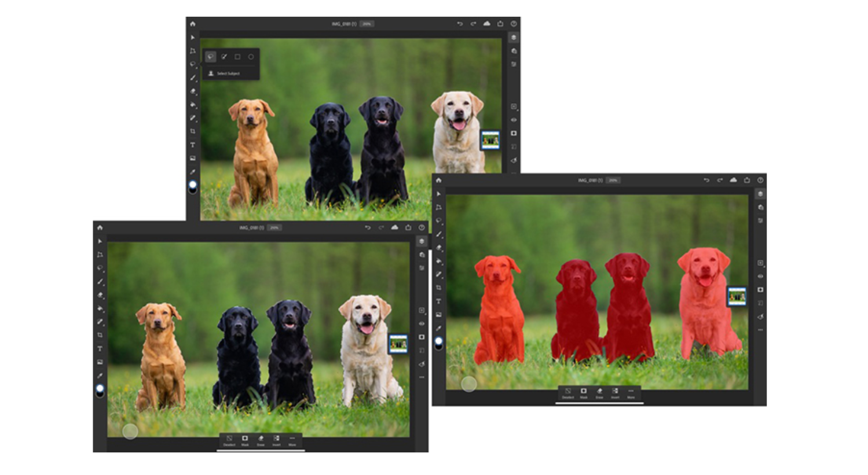Click the layer thumbnail in the top window

click(490, 140)
